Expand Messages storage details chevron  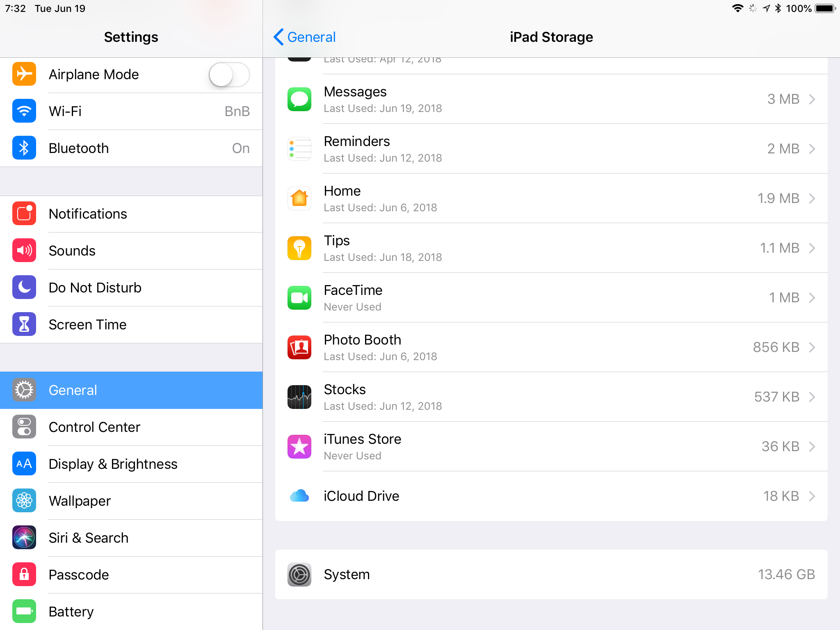tap(812, 99)
